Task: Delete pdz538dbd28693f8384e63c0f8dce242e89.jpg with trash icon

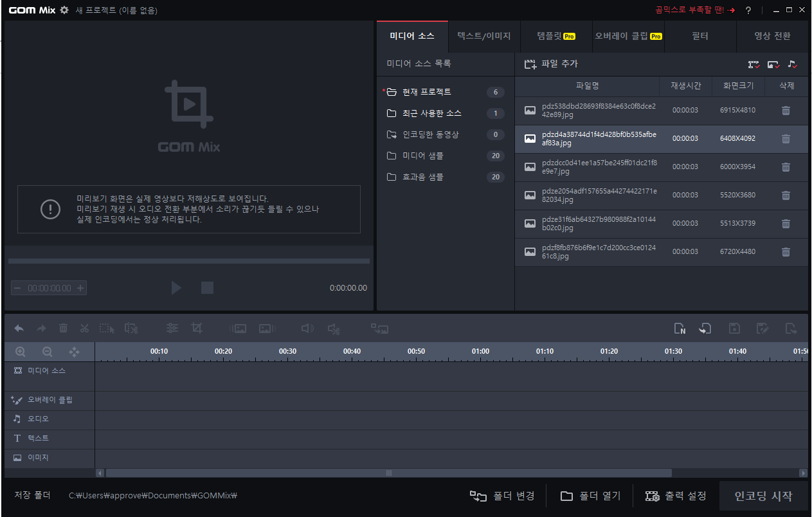Action: click(x=786, y=111)
